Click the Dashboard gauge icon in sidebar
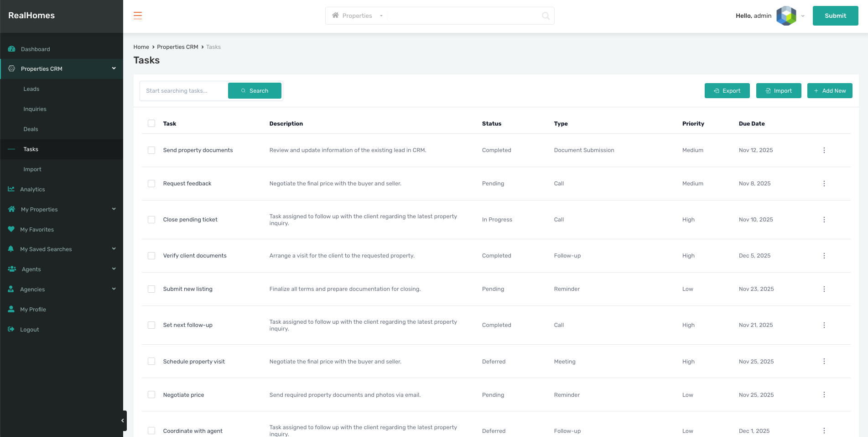Viewport: 868px width, 437px height. coord(12,49)
